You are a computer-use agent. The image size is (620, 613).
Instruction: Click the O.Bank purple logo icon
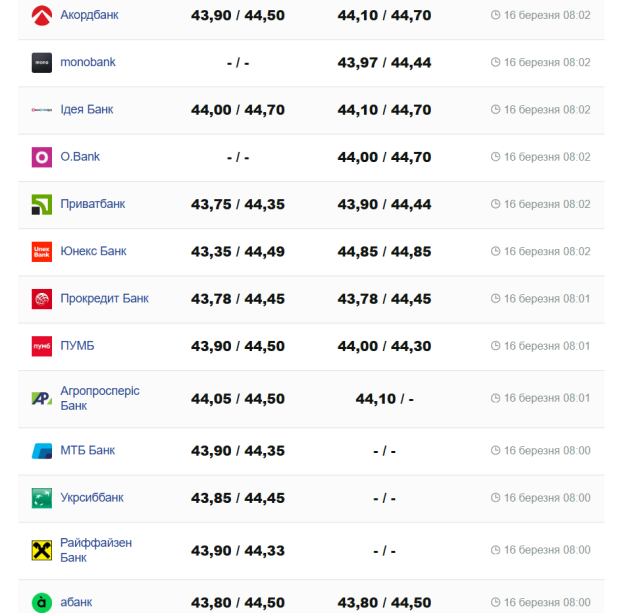pos(41,157)
